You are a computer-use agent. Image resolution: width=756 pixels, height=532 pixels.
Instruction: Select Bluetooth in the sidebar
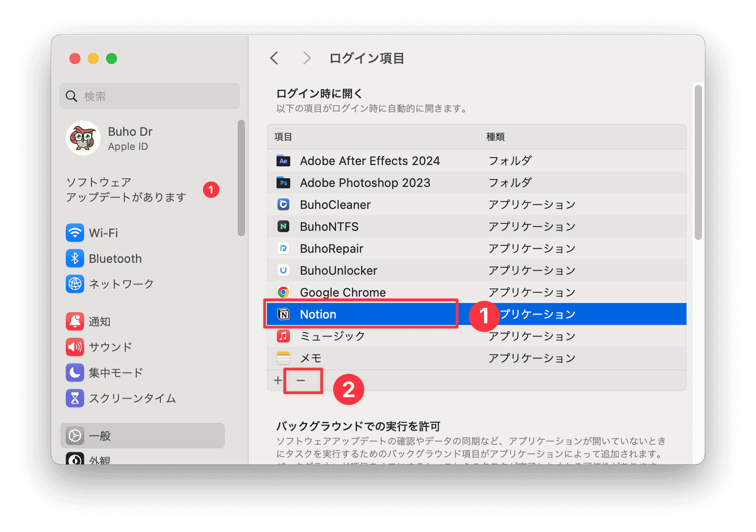pos(143,258)
